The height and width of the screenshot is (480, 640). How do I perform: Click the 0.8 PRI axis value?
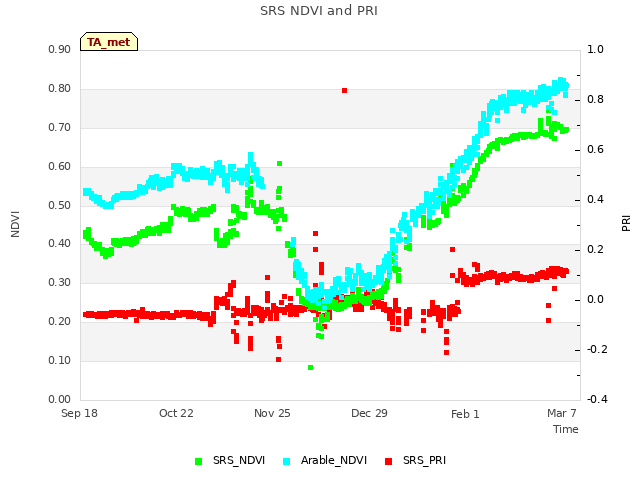[x=596, y=100]
